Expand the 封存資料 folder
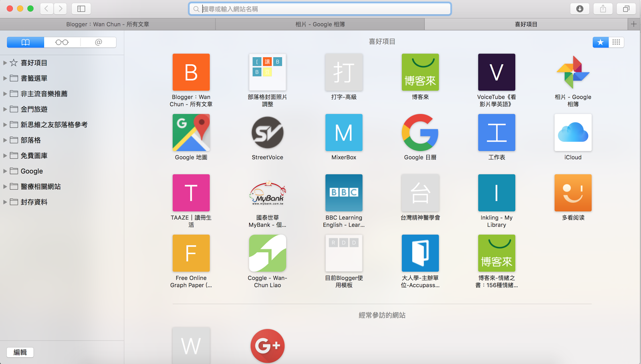Viewport: 641px width, 364px height. pos(5,202)
